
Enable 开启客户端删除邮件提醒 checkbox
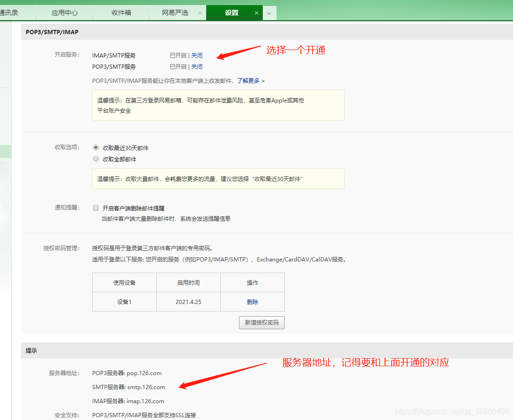click(x=96, y=208)
